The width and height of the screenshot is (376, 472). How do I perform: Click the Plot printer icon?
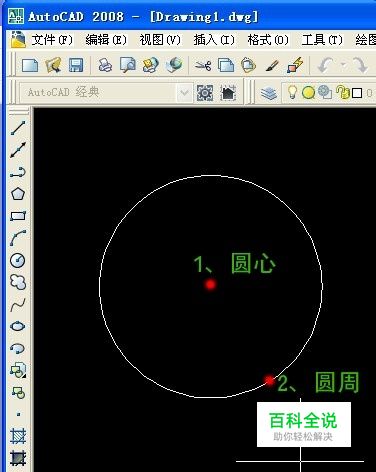click(x=105, y=65)
